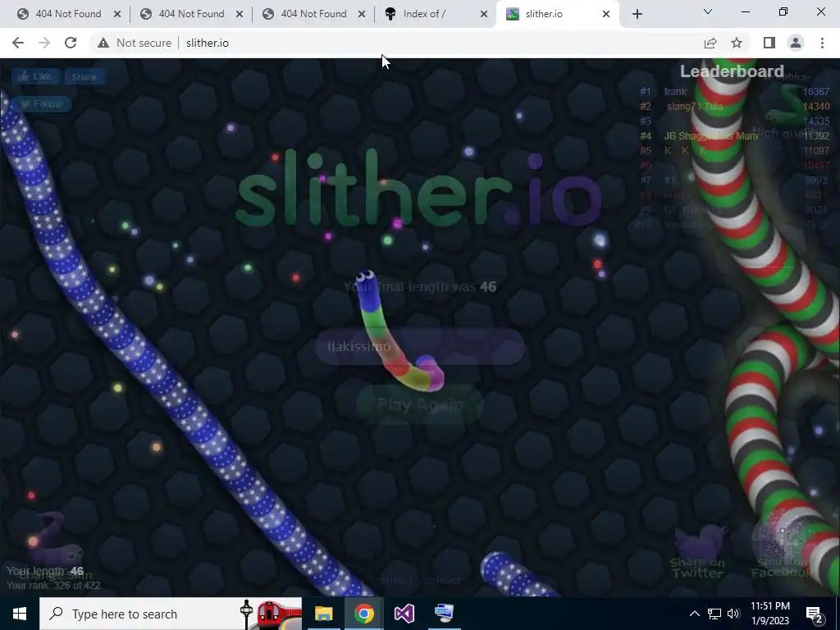Open Change Skin option

point(55,546)
